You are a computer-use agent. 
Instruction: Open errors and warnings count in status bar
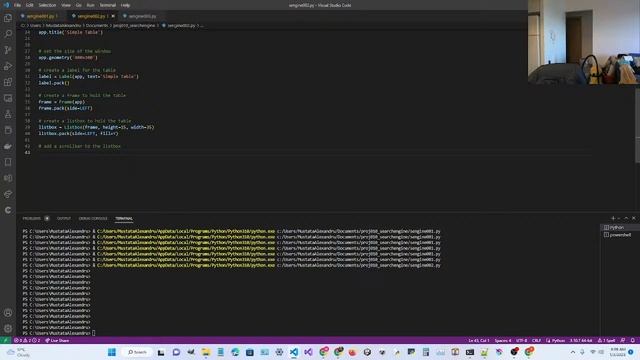coord(27,340)
